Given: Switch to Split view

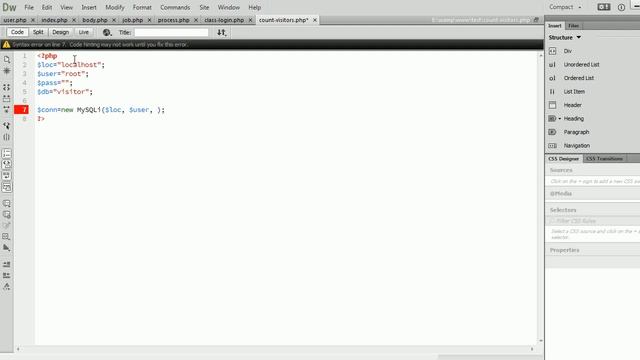Looking at the screenshot, I should tap(38, 32).
